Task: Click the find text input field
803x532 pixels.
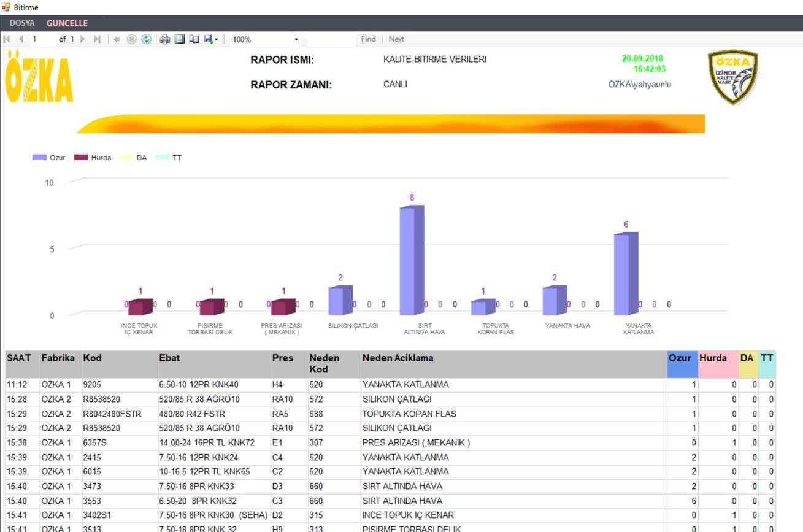Action: tap(331, 39)
